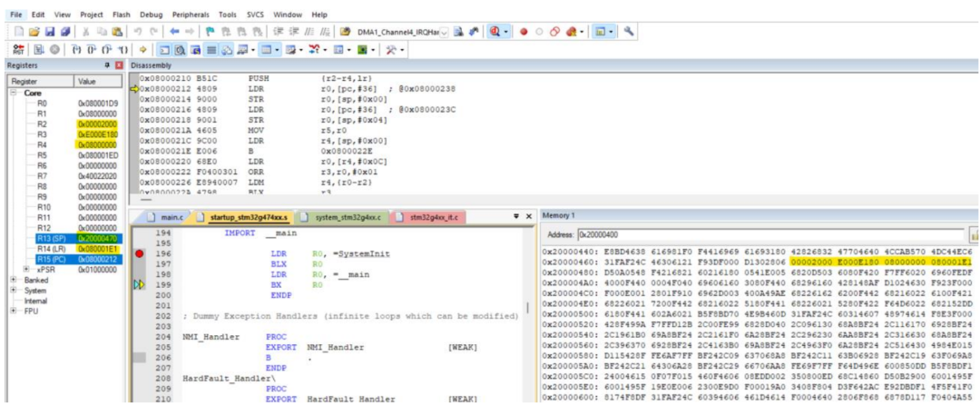Select the startup_stm32g474xx.s tab
Viewport: 980px width, 406px height.
point(242,217)
